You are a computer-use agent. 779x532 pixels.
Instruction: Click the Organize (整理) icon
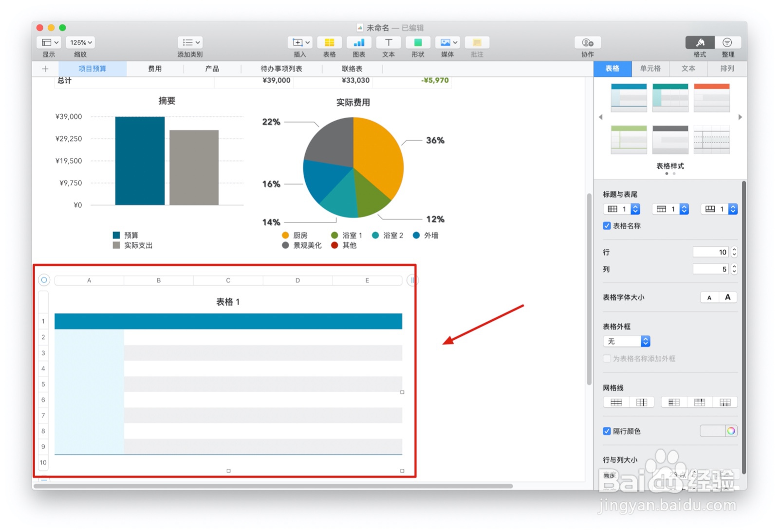pos(727,43)
